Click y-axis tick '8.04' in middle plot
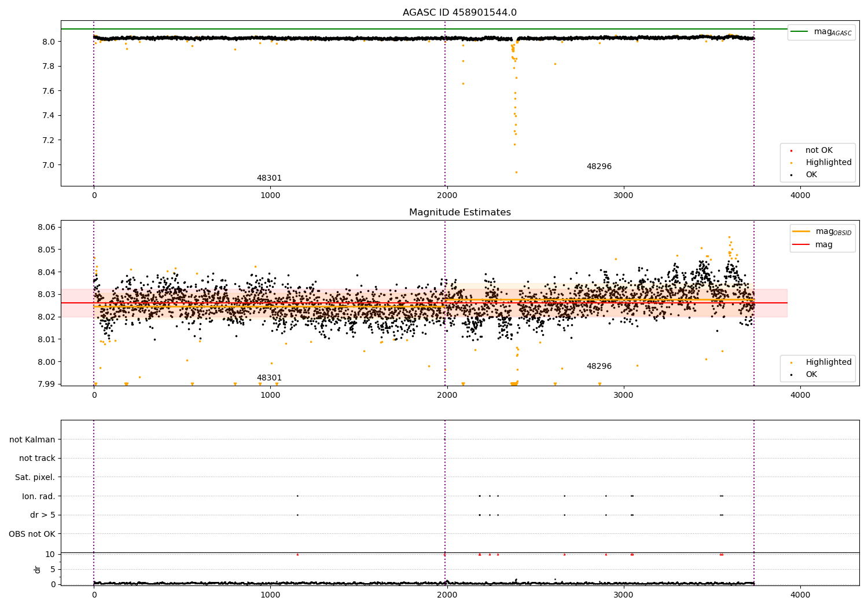 [47, 272]
